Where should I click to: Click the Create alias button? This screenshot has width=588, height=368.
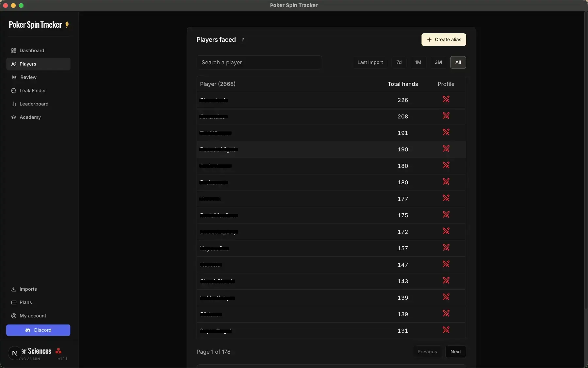(x=444, y=39)
